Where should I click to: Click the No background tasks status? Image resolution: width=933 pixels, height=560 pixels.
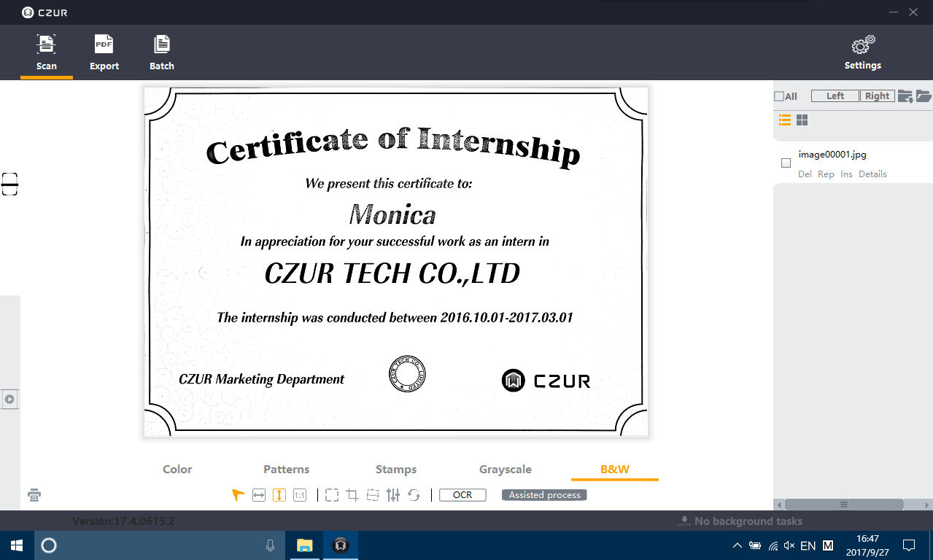click(740, 521)
